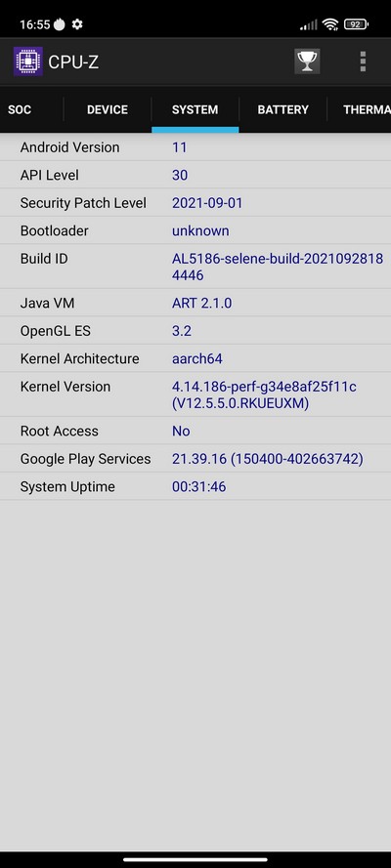
Task: Tap the Kernel Version row
Action: [195, 394]
